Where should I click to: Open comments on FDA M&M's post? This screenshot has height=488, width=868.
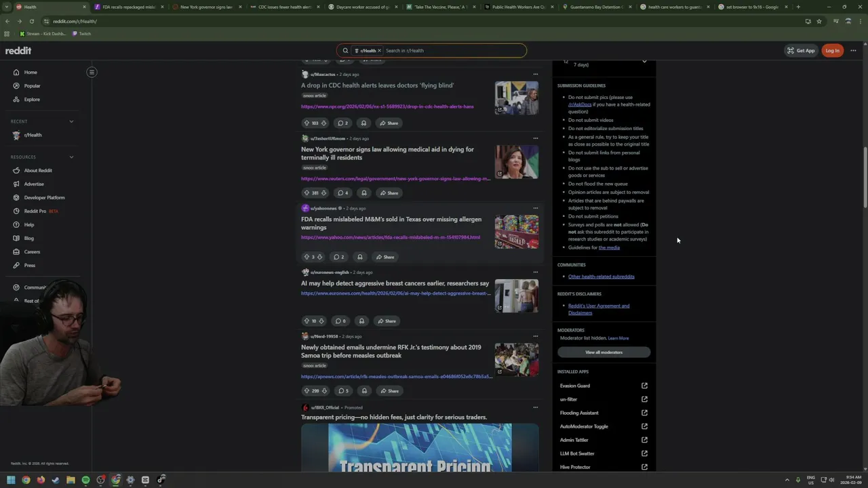pyautogui.click(x=338, y=257)
